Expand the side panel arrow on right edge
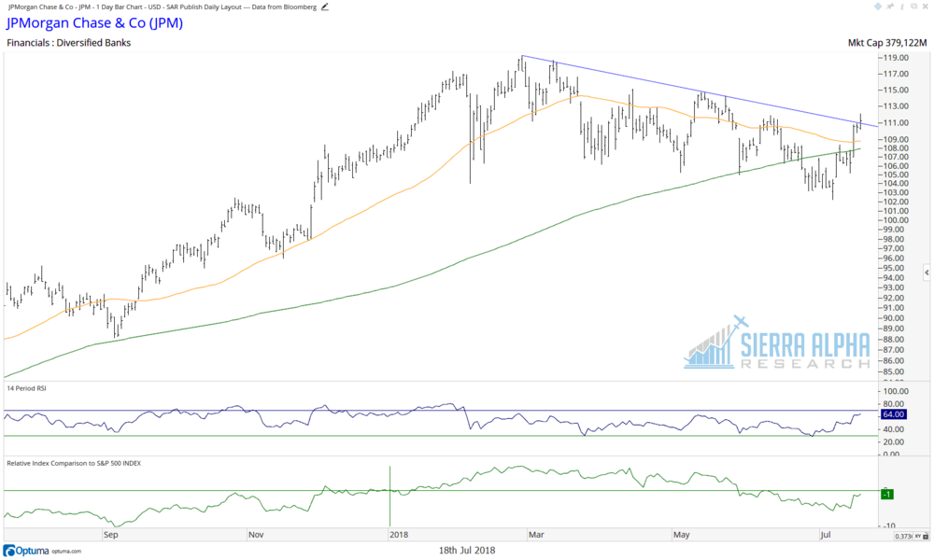This screenshot has width=934, height=560. tap(927, 273)
